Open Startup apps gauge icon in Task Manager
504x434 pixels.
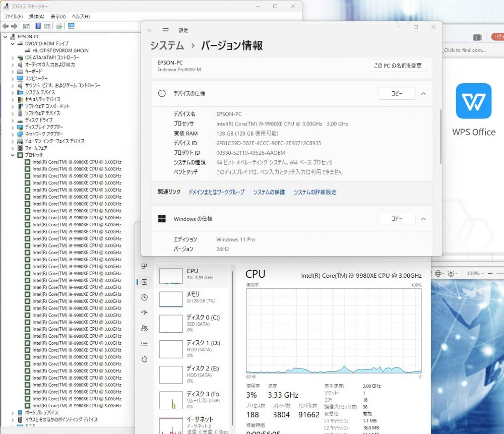pos(144,313)
